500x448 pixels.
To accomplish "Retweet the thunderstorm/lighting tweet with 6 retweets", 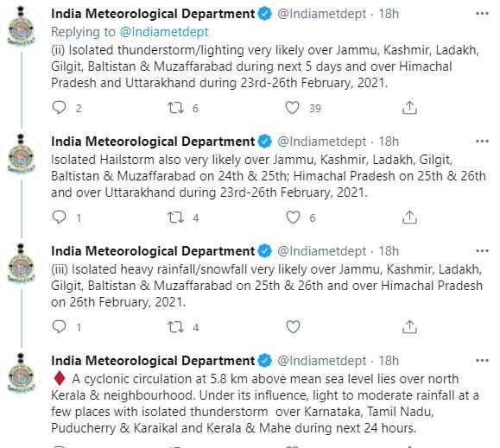I will coord(175,107).
